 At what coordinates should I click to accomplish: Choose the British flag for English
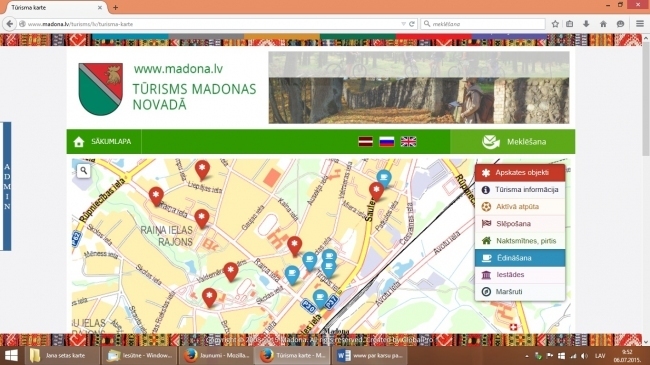(x=408, y=141)
